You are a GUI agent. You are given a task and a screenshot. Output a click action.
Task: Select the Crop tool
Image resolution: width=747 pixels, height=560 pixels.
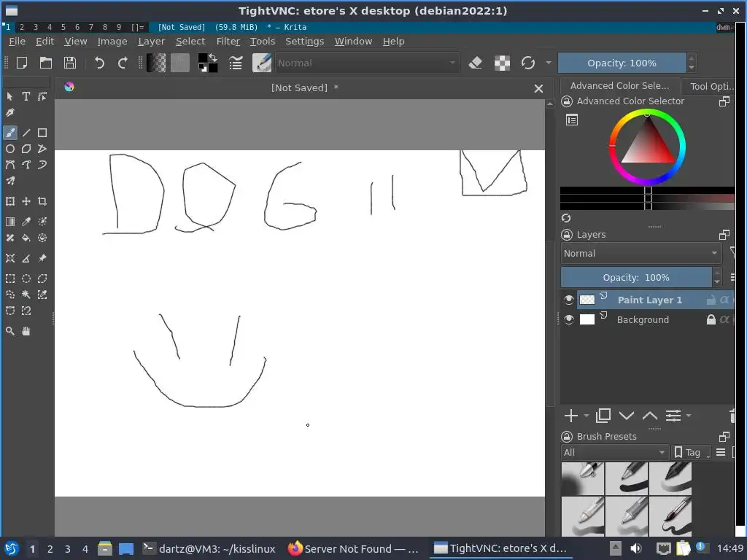click(42, 201)
